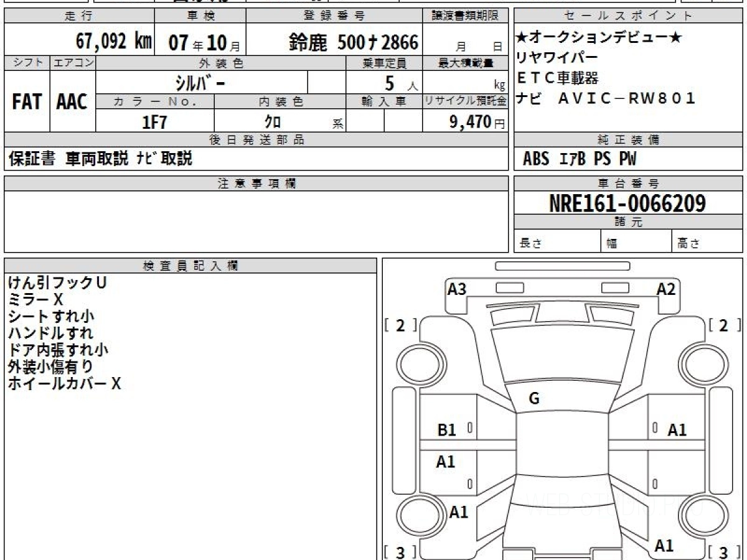Select the B1 damage mark on the diagram

pos(447,429)
